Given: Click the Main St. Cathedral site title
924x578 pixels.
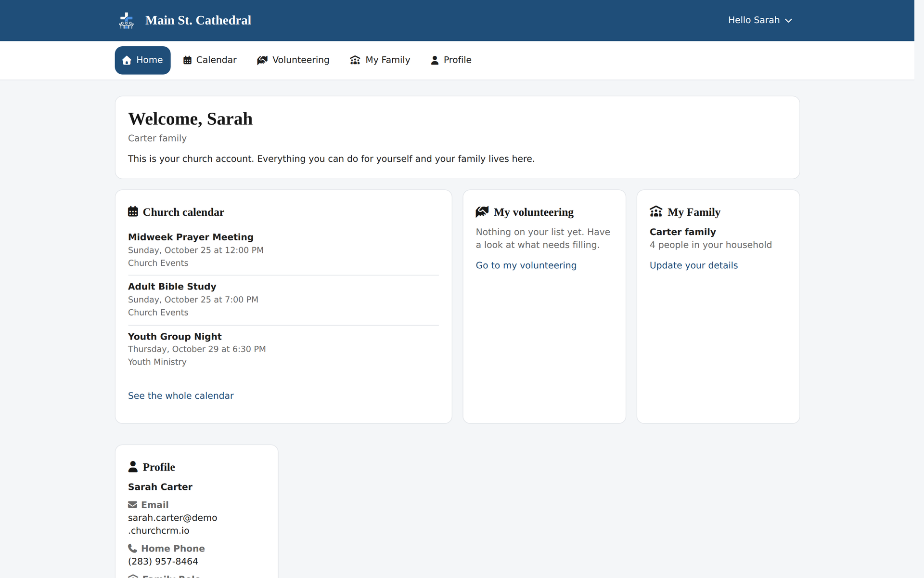Looking at the screenshot, I should click(198, 20).
